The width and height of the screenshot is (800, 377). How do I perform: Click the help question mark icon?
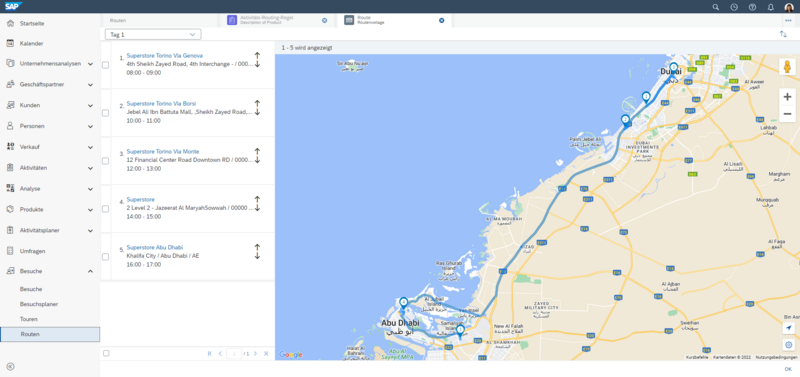click(752, 7)
